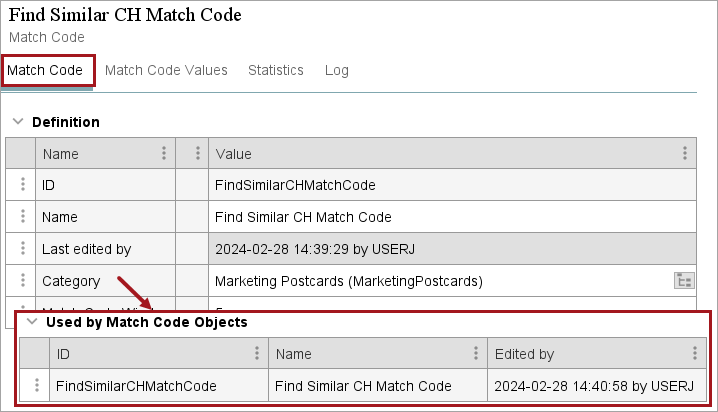Go to the Log tab
This screenshot has height=412, width=718.
[x=337, y=70]
